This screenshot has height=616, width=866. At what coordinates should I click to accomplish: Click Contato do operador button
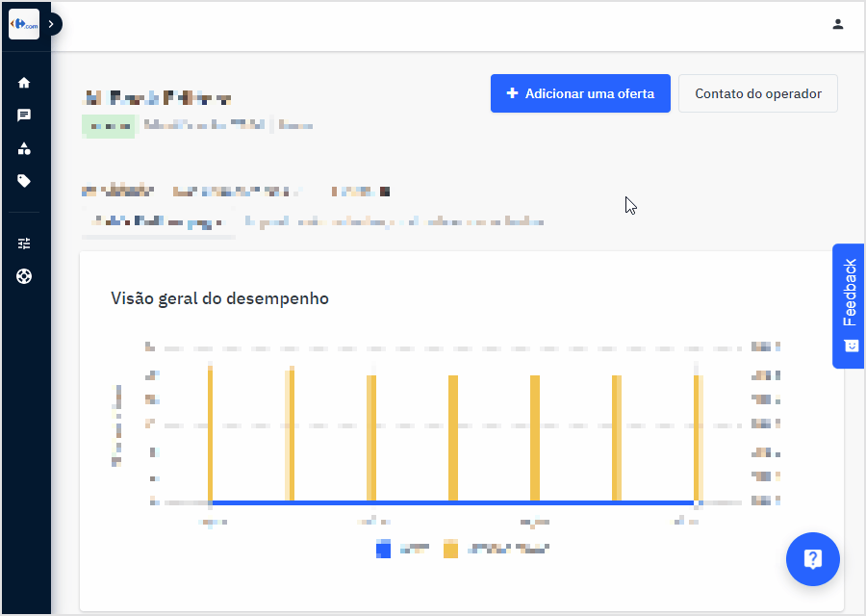(x=758, y=93)
